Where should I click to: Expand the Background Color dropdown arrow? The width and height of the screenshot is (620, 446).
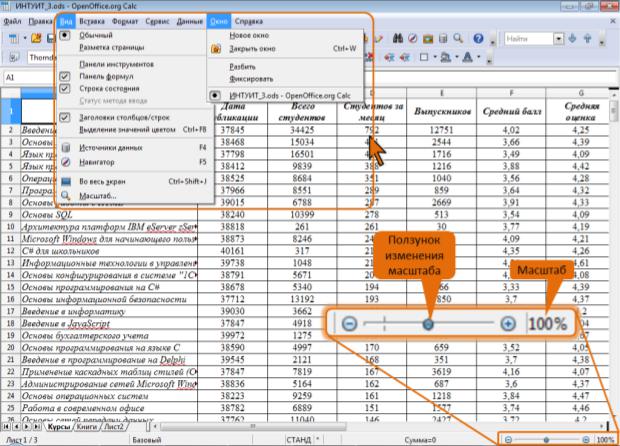click(456, 57)
